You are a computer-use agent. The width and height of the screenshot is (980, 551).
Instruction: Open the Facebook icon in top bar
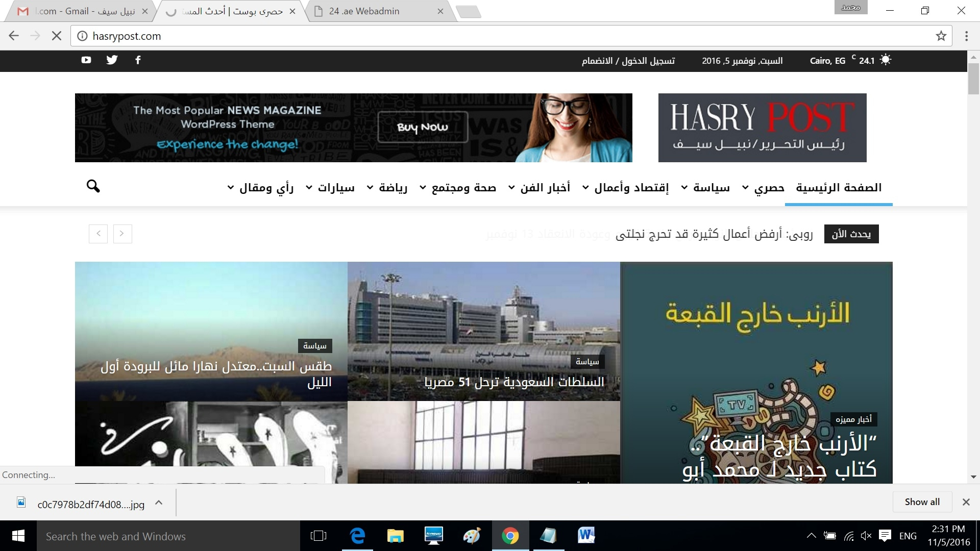click(x=138, y=60)
